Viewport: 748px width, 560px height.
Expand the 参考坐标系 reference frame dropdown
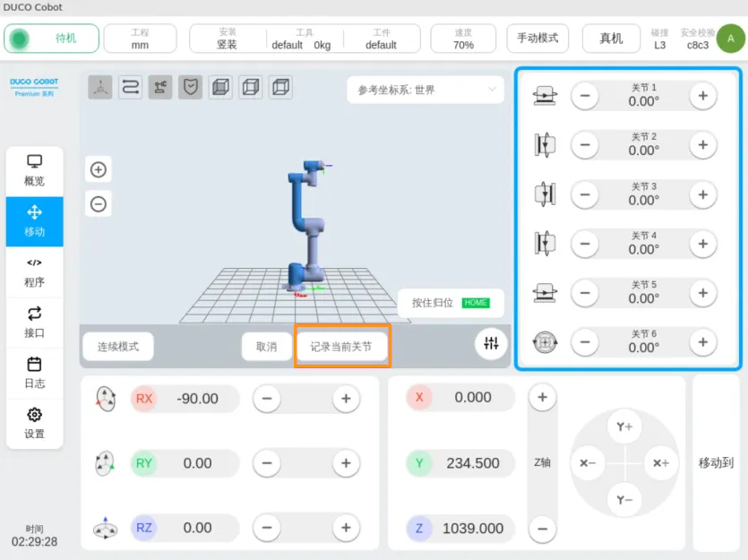pyautogui.click(x=426, y=90)
